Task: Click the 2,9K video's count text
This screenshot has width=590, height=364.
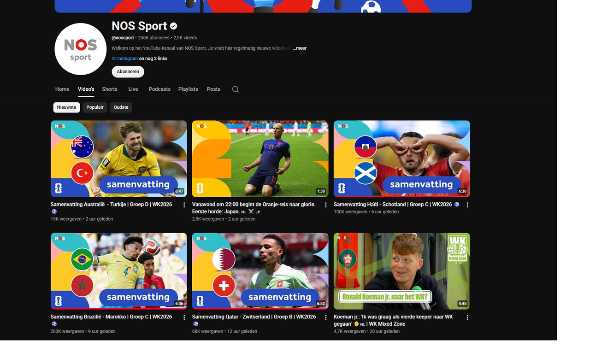Action: [185, 38]
